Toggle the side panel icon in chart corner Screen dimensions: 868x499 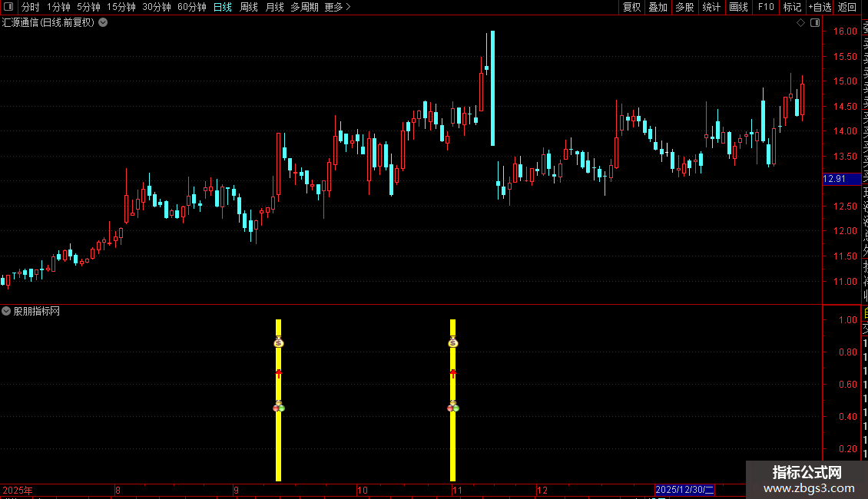coord(815,23)
